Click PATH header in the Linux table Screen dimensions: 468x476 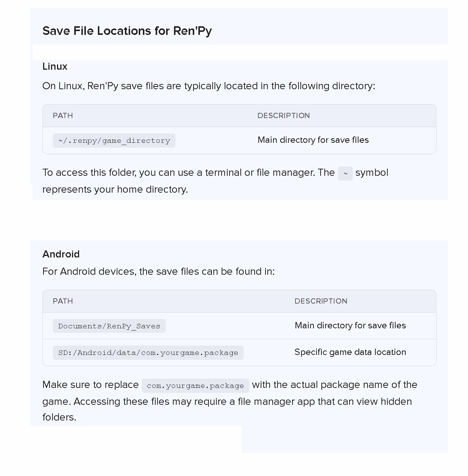click(x=63, y=115)
